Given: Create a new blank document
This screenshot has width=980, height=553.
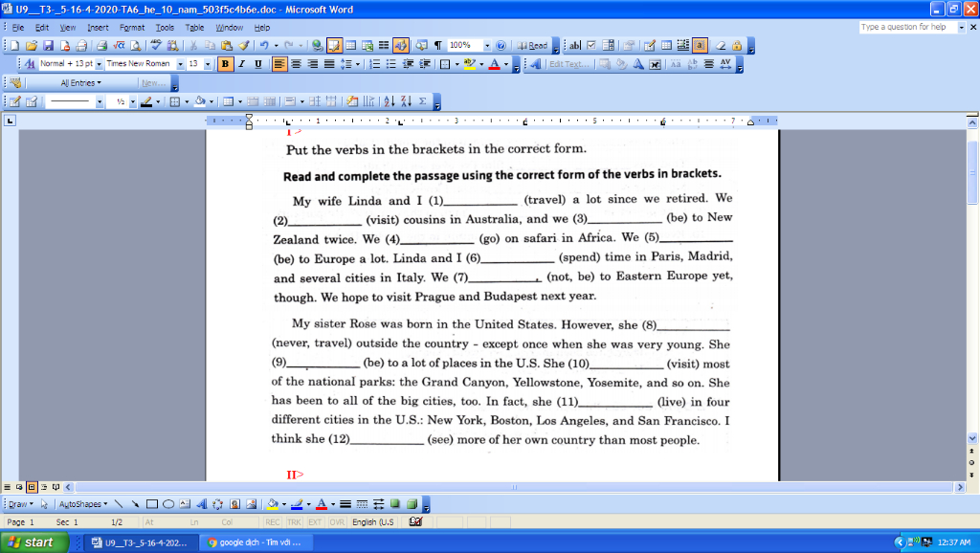Looking at the screenshot, I should (x=14, y=46).
